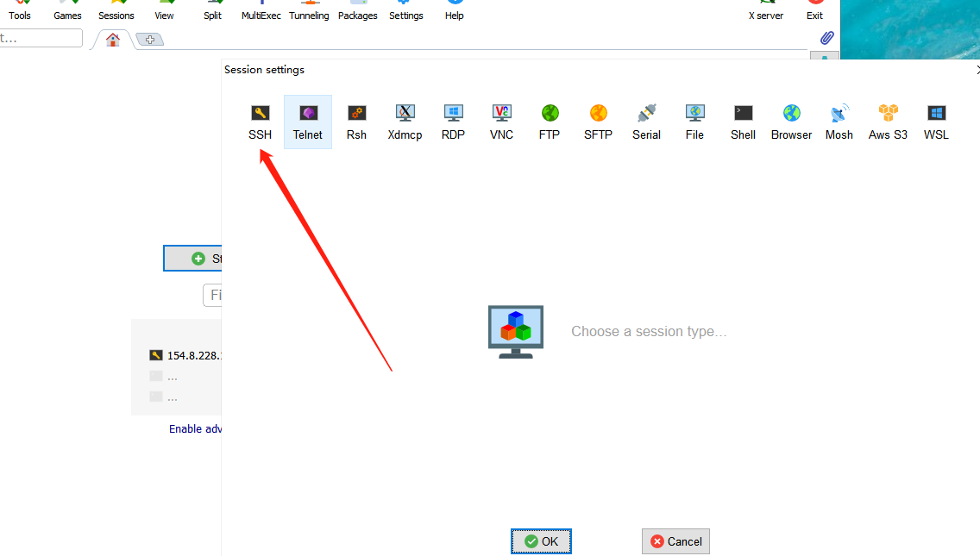Click the find field behind the dialog

pyautogui.click(x=212, y=295)
